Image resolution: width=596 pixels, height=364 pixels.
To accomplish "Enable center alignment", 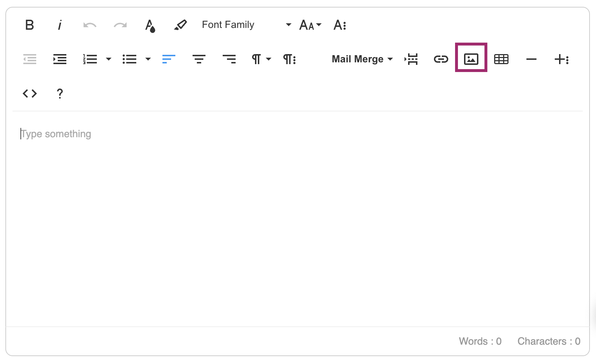I will [199, 59].
